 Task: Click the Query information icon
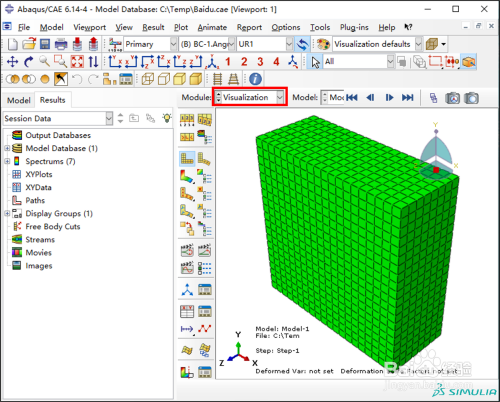[255, 79]
